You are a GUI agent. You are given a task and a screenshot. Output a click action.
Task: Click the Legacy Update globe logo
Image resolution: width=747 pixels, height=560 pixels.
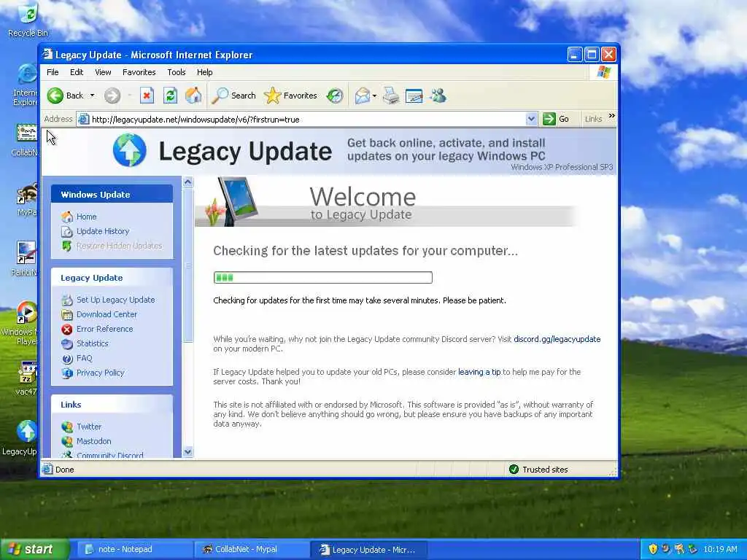tap(130, 150)
